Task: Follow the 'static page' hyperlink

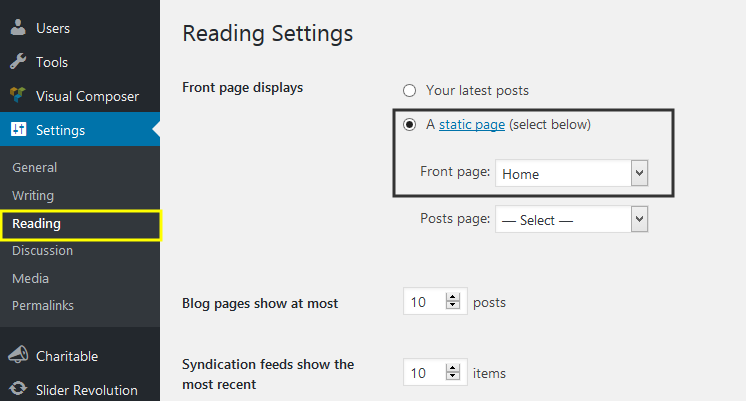Action: (472, 125)
